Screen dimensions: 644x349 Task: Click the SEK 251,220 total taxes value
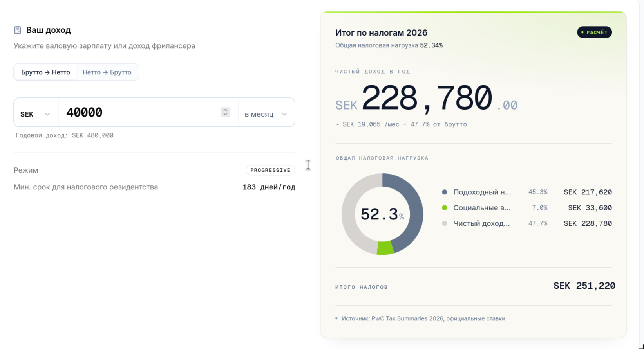584,286
